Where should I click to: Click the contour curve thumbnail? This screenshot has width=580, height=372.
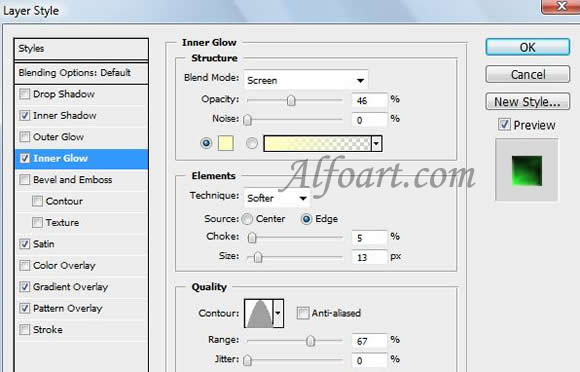click(x=259, y=313)
